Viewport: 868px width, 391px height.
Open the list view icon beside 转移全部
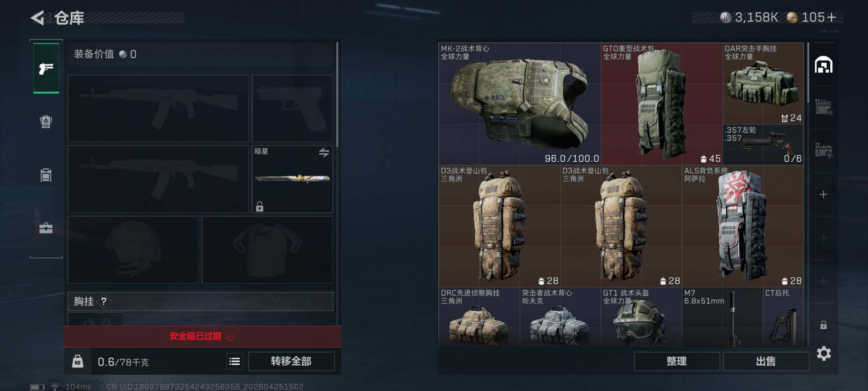[235, 362]
